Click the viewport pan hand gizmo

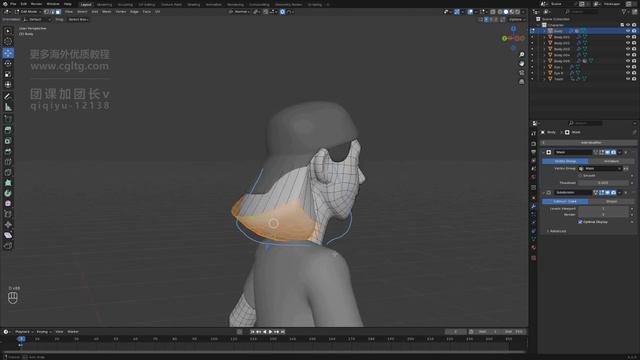tap(522, 64)
